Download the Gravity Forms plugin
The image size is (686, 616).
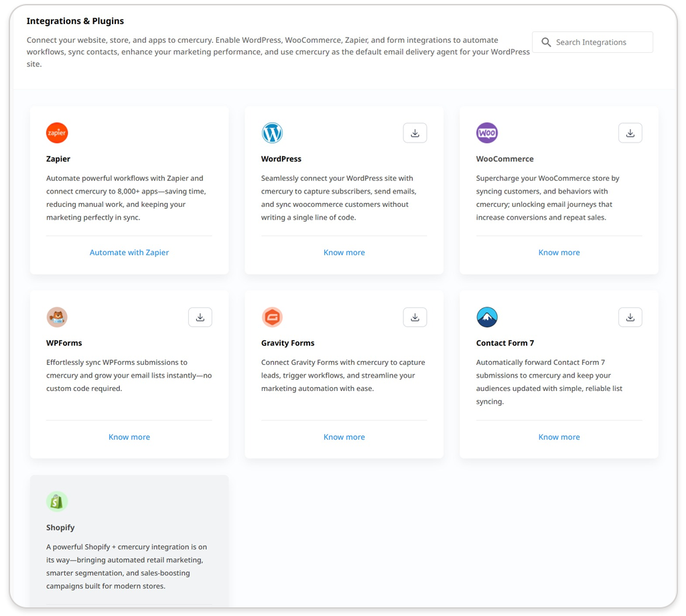coord(415,317)
